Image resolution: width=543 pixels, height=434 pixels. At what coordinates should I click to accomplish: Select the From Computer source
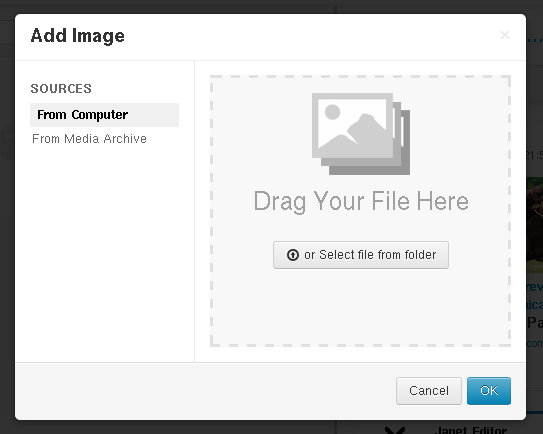pos(104,115)
